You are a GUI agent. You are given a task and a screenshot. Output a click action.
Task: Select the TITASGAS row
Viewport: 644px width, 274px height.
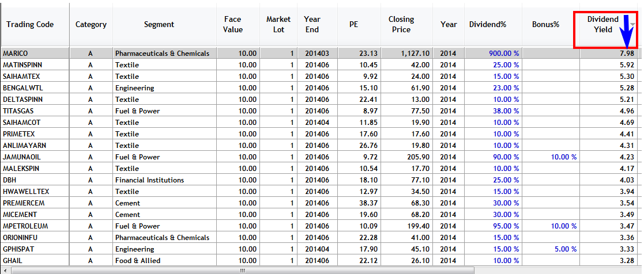[x=319, y=111]
